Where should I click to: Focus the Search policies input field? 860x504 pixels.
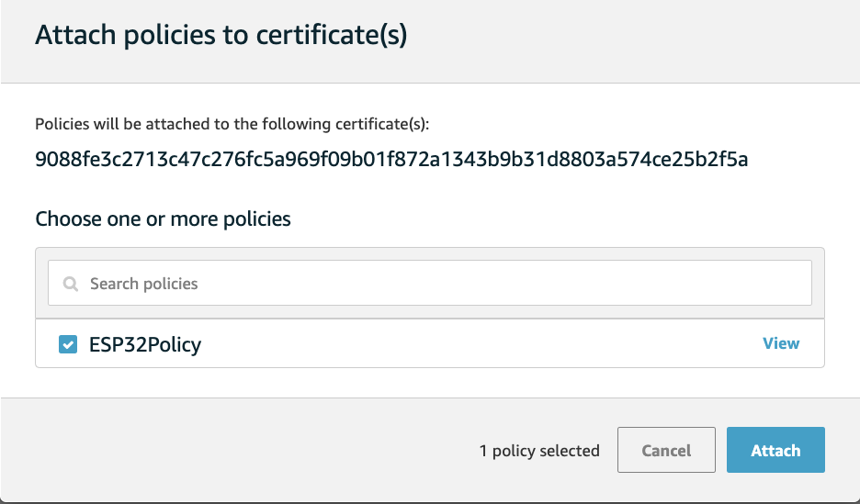coord(429,283)
